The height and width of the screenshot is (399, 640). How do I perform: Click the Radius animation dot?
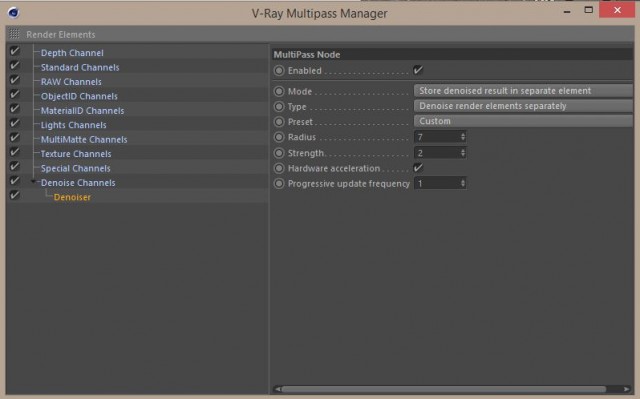coord(279,137)
